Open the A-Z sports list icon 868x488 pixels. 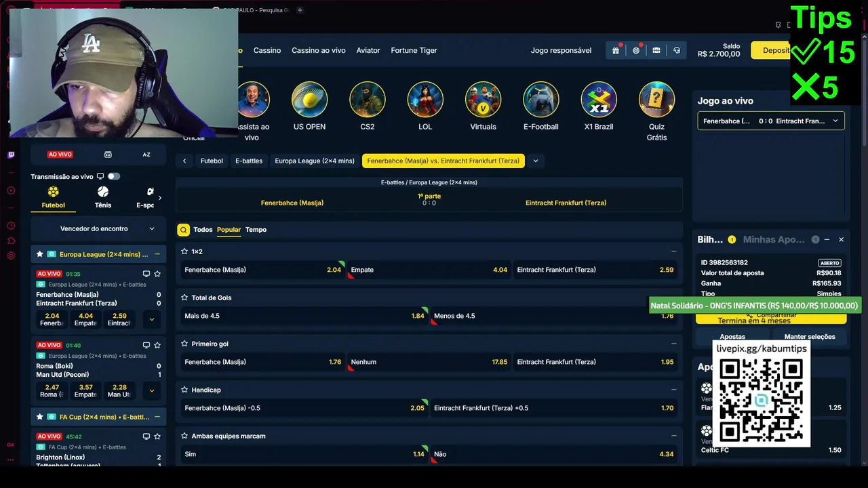(146, 155)
